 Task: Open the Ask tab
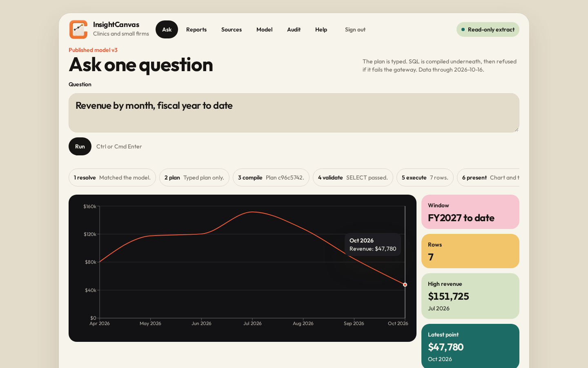[167, 29]
